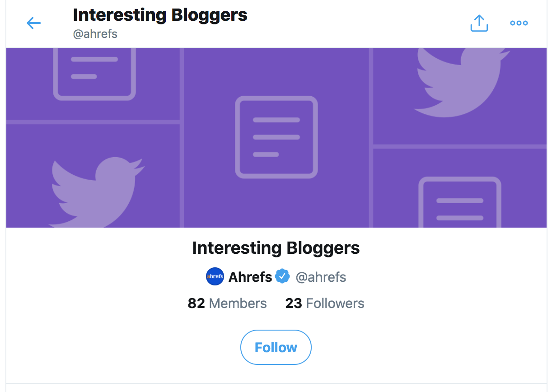The image size is (552, 392).
Task: Click the @ahrefs handle beside the name
Action: 321,276
